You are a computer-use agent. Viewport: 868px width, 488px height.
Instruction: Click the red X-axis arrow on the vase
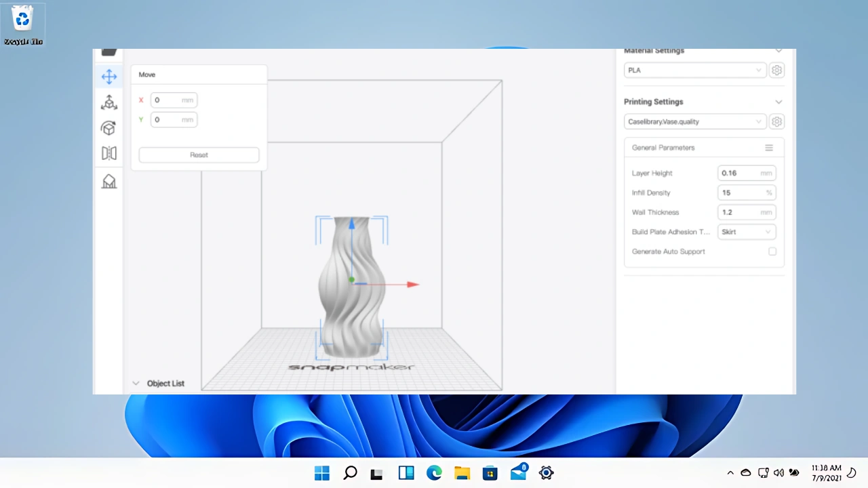tap(412, 284)
